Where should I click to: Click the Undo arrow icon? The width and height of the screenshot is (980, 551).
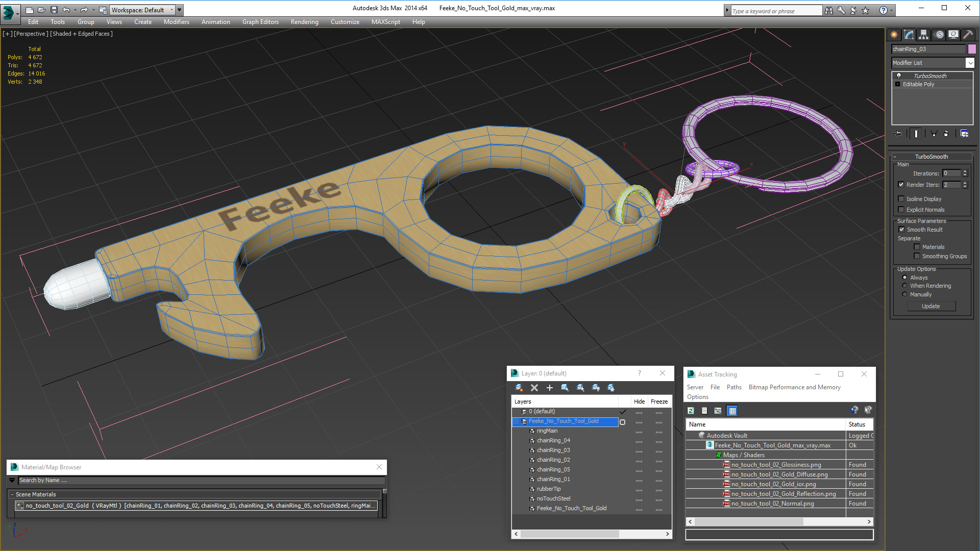66,10
